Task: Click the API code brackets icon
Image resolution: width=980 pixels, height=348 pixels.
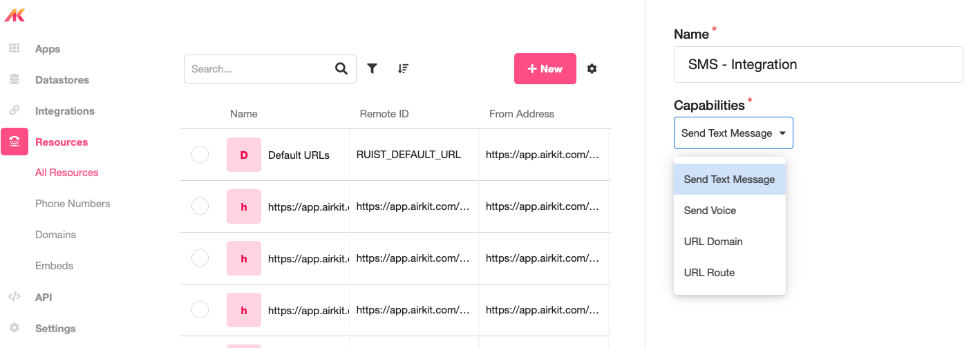Action: (14, 297)
